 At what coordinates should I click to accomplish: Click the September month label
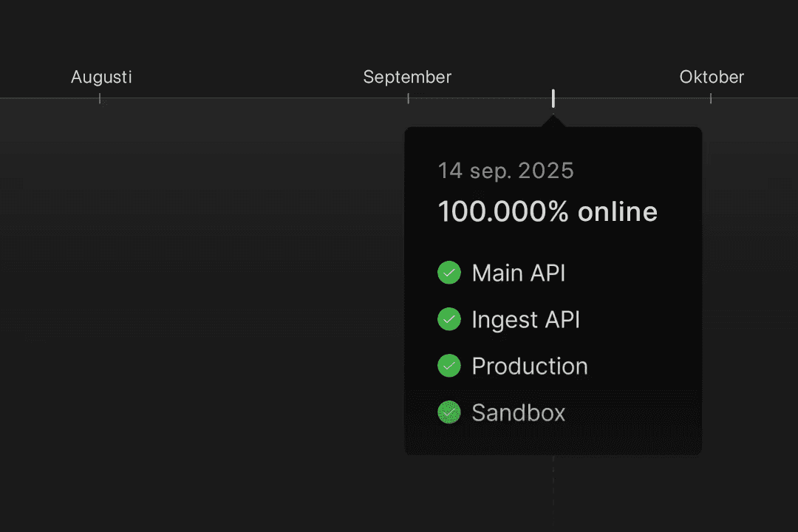pos(407,77)
